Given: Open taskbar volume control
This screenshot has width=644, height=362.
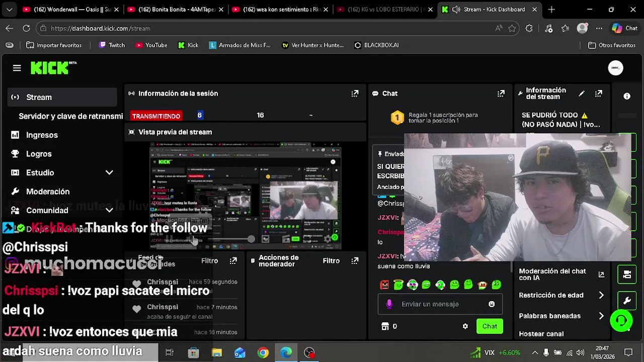Looking at the screenshot, I should click(580, 352).
